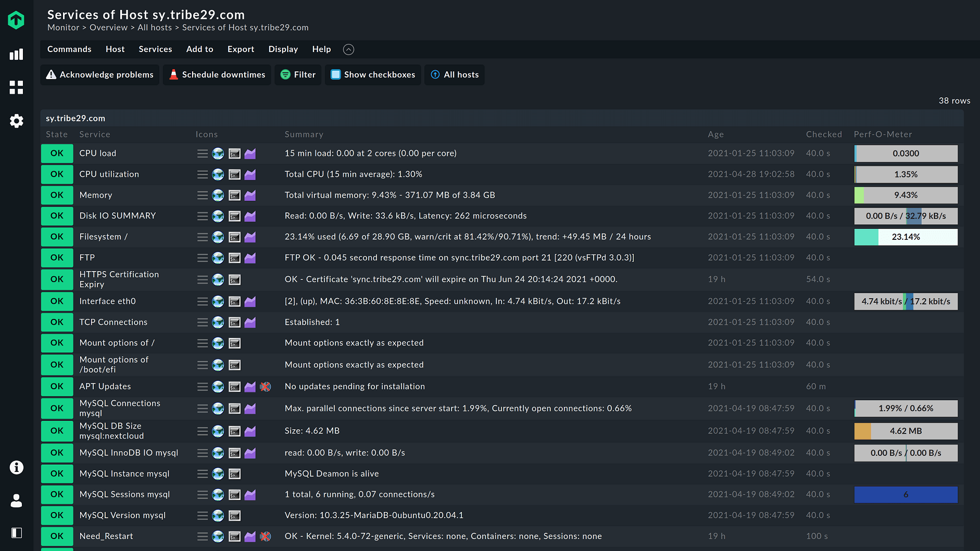Open the APT Updates service link
980x551 pixels.
[x=105, y=386]
